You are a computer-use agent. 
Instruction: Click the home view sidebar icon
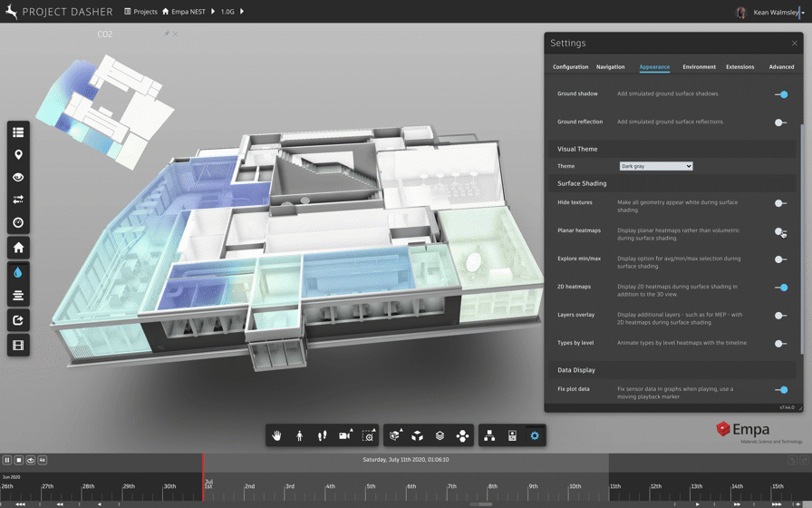[x=18, y=248]
